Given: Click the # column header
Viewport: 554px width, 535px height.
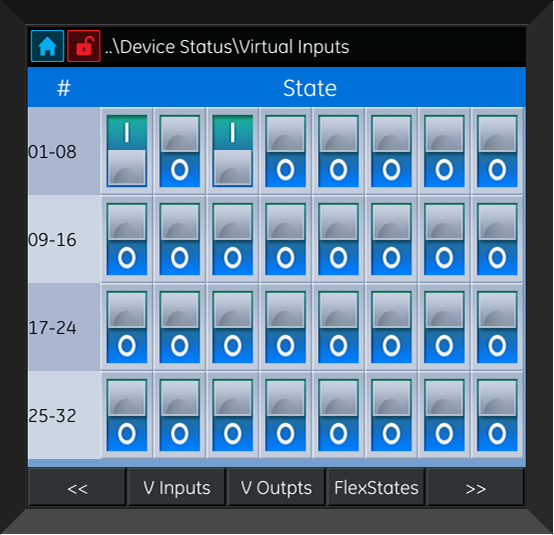Looking at the screenshot, I should point(64,88).
